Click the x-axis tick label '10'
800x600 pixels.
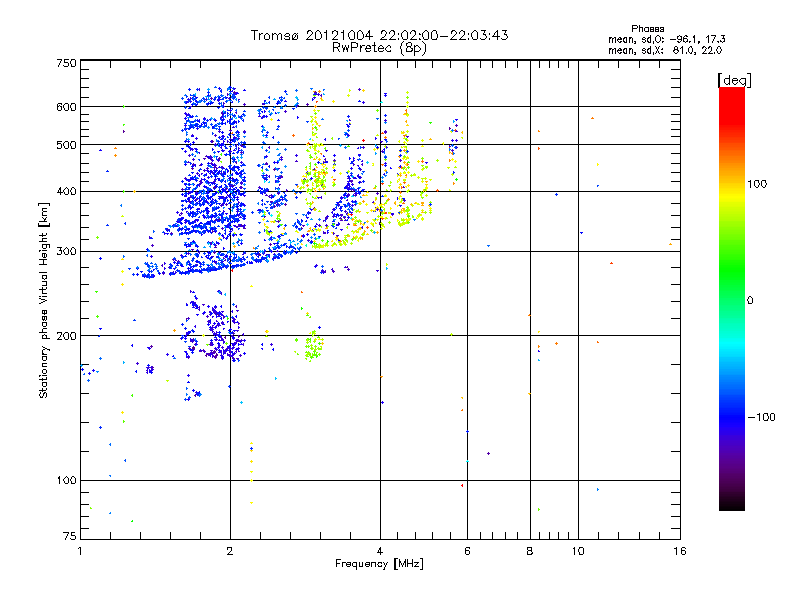click(578, 551)
